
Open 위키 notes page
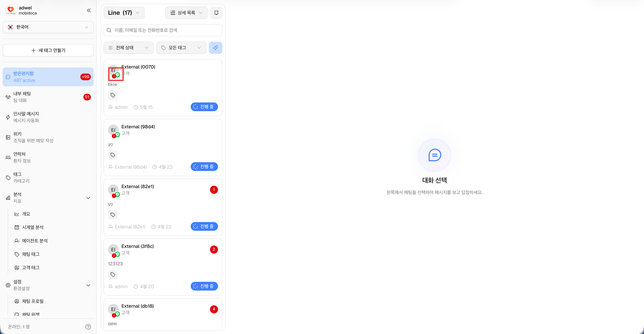coord(48,137)
